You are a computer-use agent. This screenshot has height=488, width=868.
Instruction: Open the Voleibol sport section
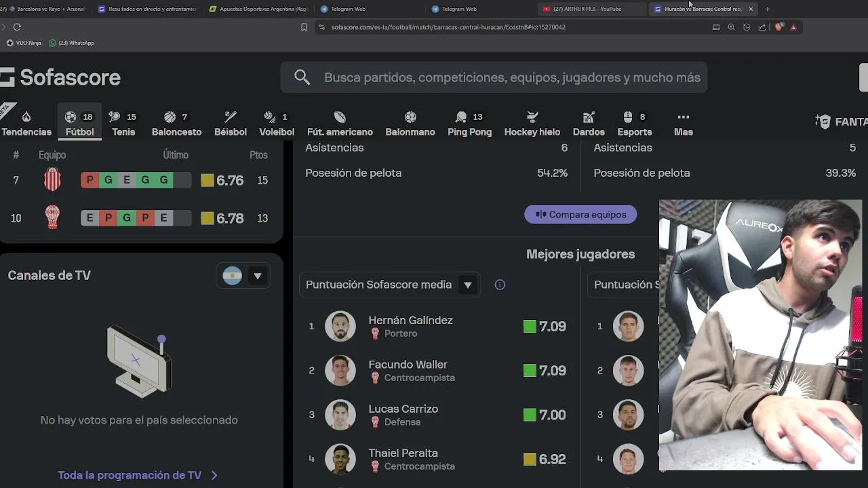[277, 124]
